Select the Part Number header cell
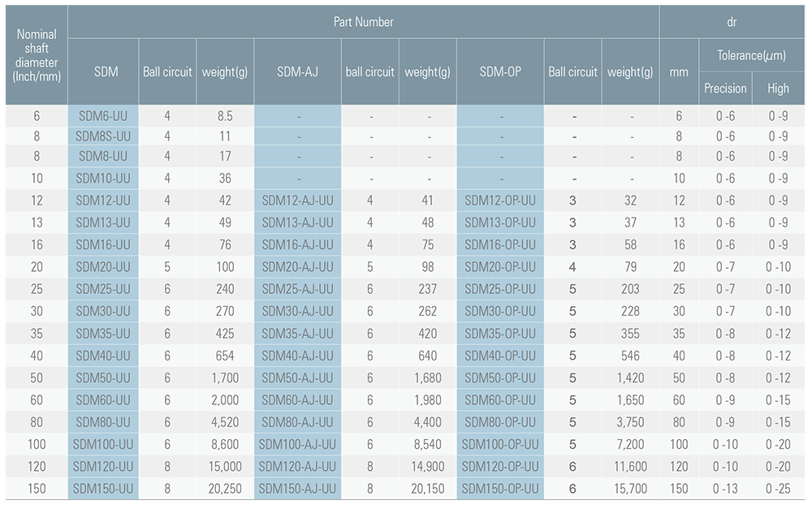Image resolution: width=812 pixels, height=509 pixels. (x=363, y=22)
